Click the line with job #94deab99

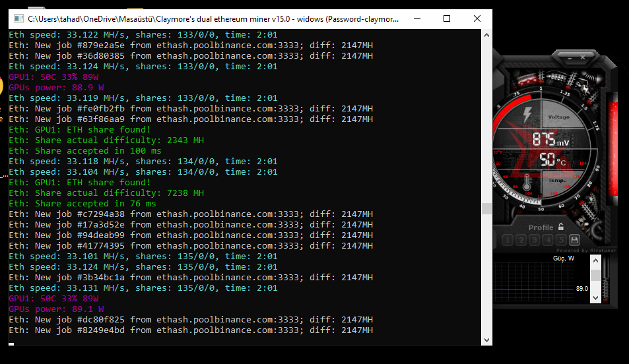click(191, 235)
